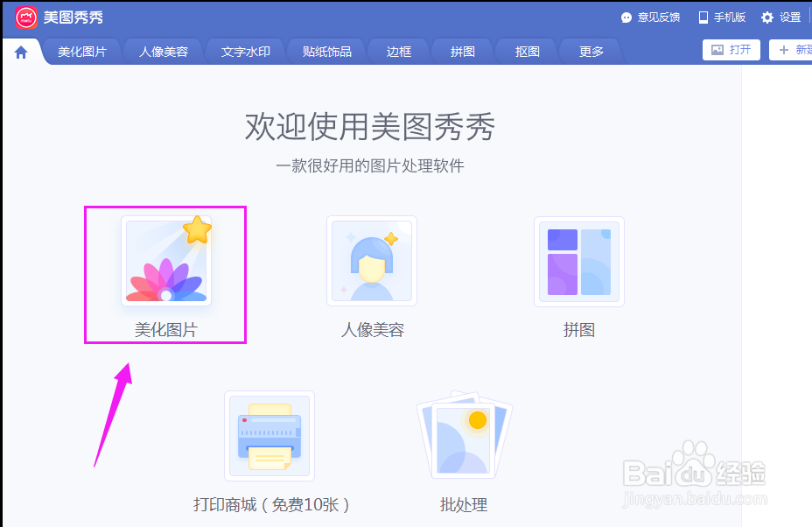
Task: Click the 美图秀秀 title text
Action: (73, 18)
